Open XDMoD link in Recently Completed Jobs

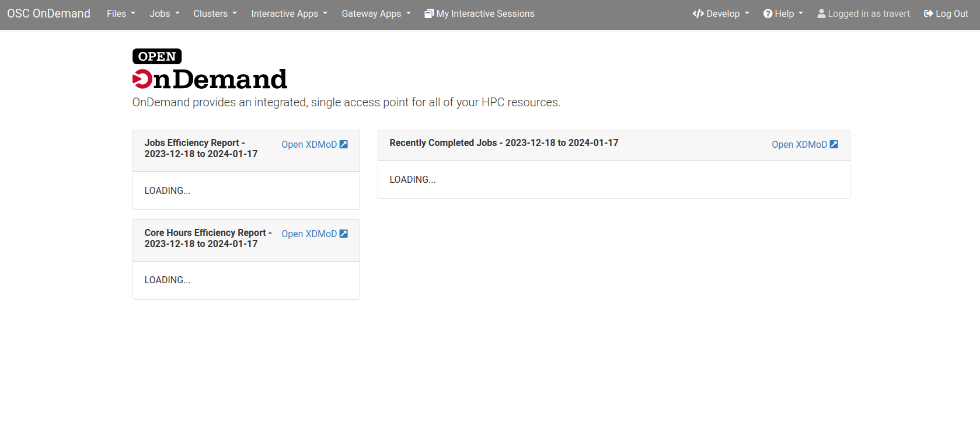tap(804, 144)
